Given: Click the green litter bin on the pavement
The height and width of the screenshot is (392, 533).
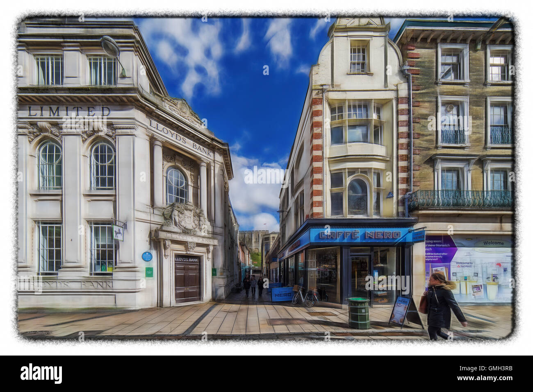Looking at the screenshot, I should (358, 313).
